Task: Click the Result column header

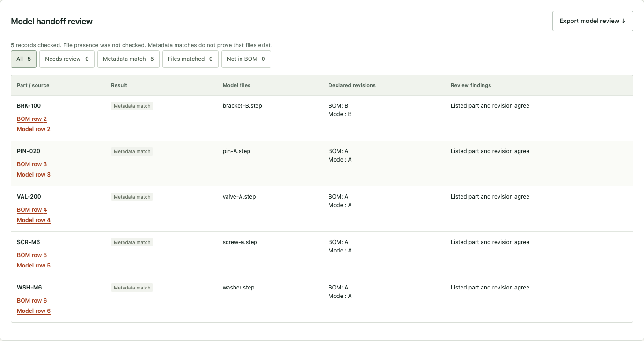Action: [119, 85]
